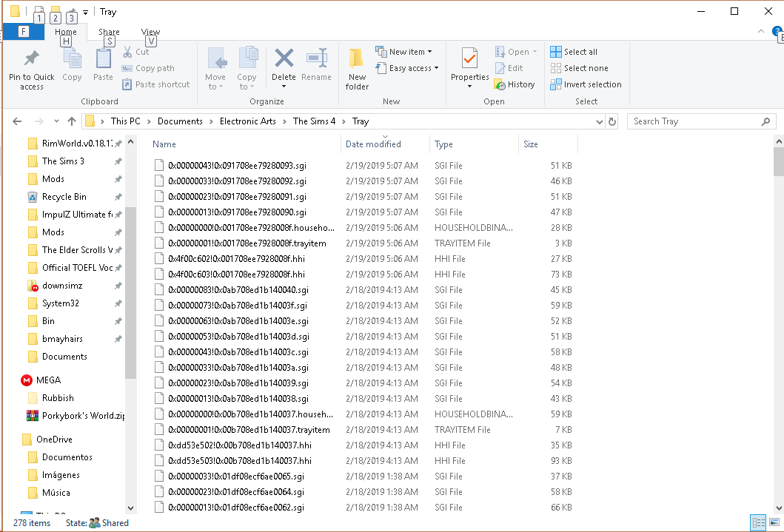The height and width of the screenshot is (532, 784).
Task: Click the Delete button icon
Action: (284, 58)
